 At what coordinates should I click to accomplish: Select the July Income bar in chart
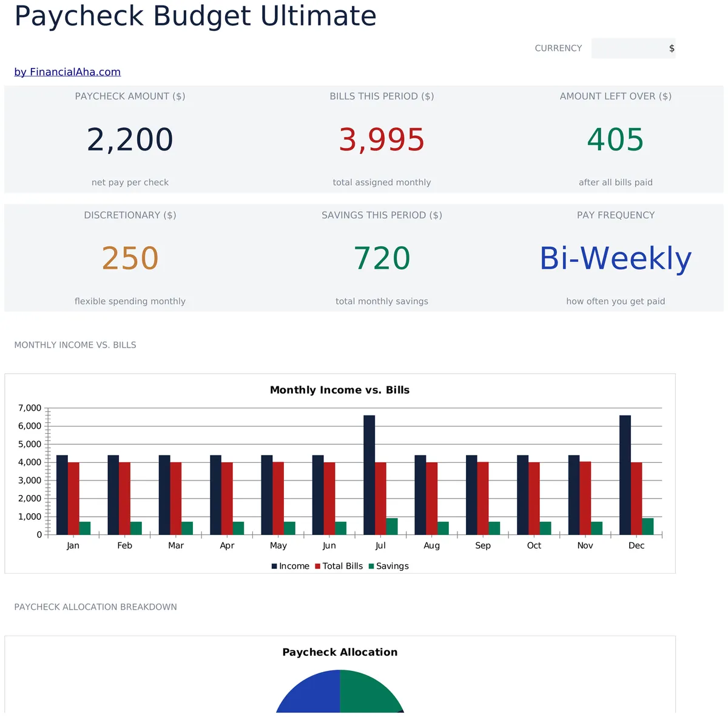[x=369, y=475]
